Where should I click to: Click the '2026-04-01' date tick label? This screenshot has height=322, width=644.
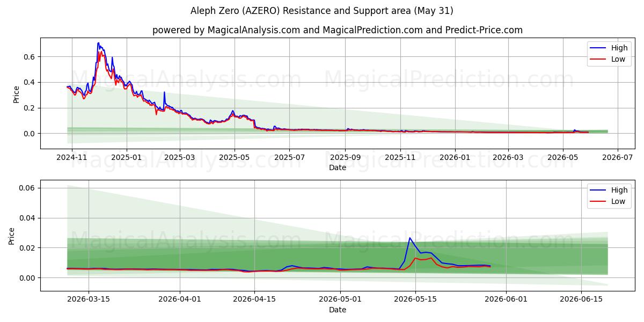point(181,299)
